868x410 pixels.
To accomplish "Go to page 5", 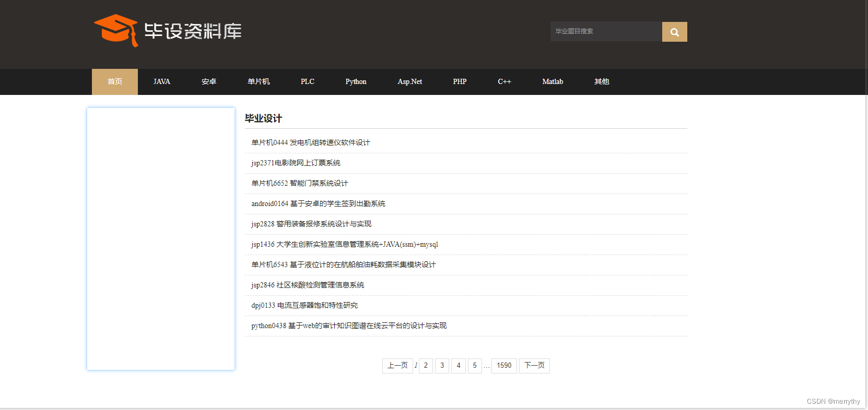I will pyautogui.click(x=475, y=366).
